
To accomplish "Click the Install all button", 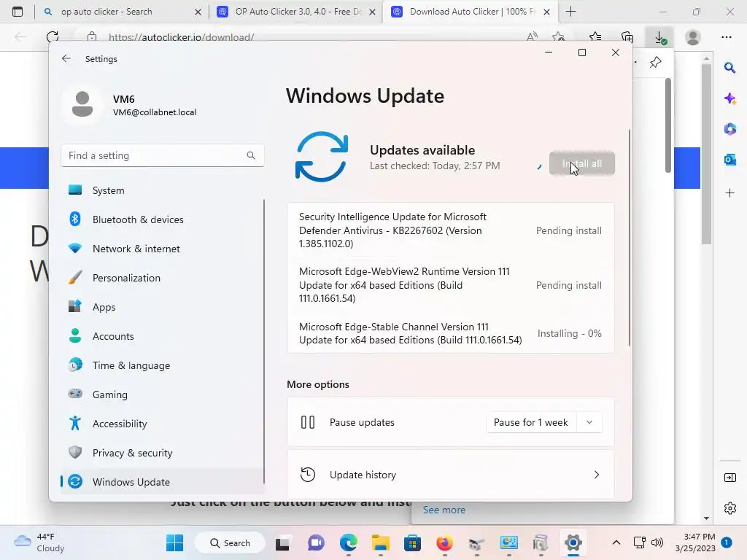I will pos(581,163).
